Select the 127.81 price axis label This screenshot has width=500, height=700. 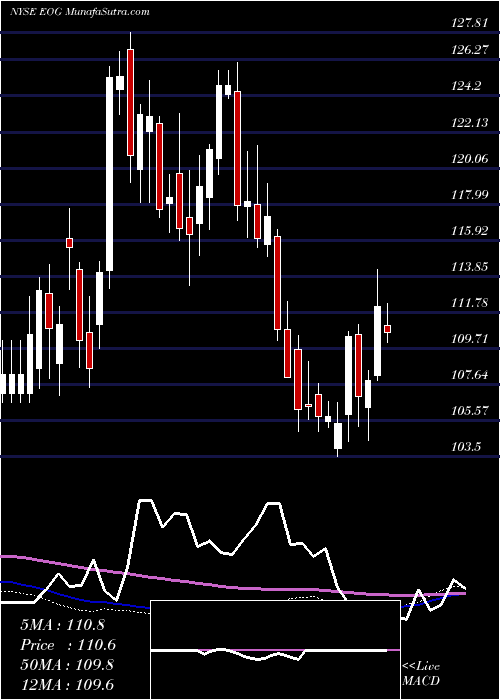469,23
